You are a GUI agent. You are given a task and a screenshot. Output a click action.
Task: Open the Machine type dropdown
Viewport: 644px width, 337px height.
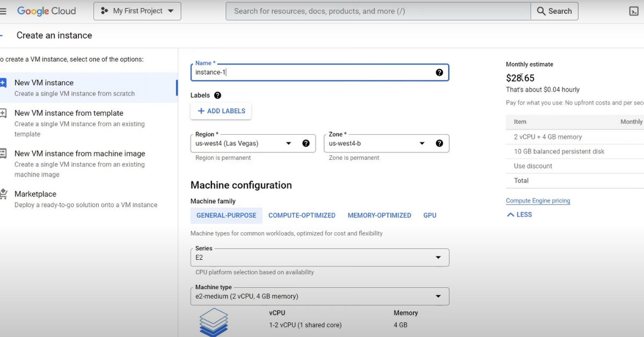coord(320,296)
